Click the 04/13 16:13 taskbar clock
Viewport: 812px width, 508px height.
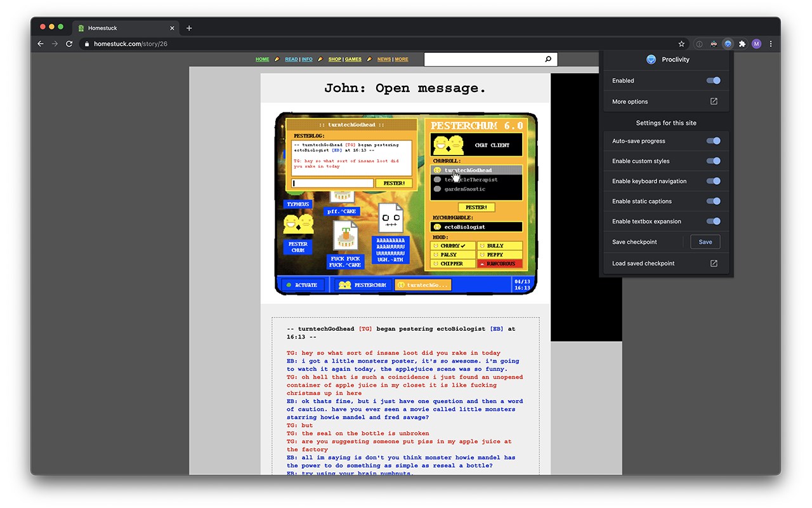[x=523, y=285]
